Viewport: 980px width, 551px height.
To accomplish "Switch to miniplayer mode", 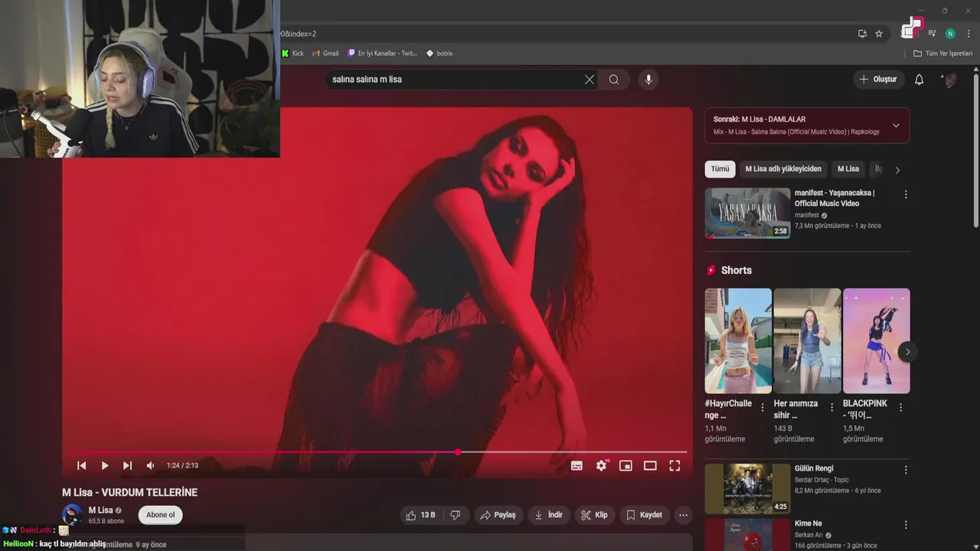I will (626, 465).
